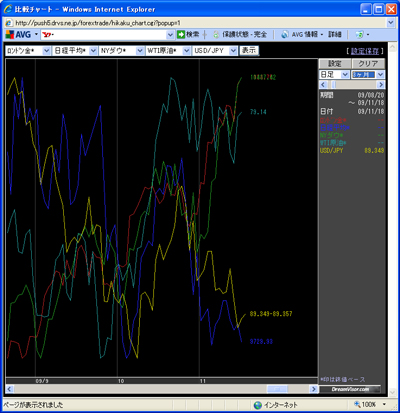The height and width of the screenshot is (413, 400).
Task: Open the AVG 情報 menu
Action: click(x=302, y=34)
